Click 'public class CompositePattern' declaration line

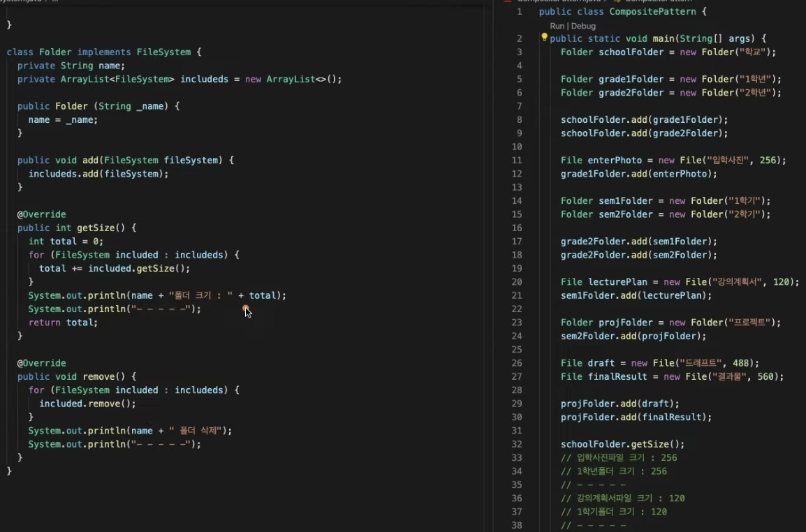623,11
